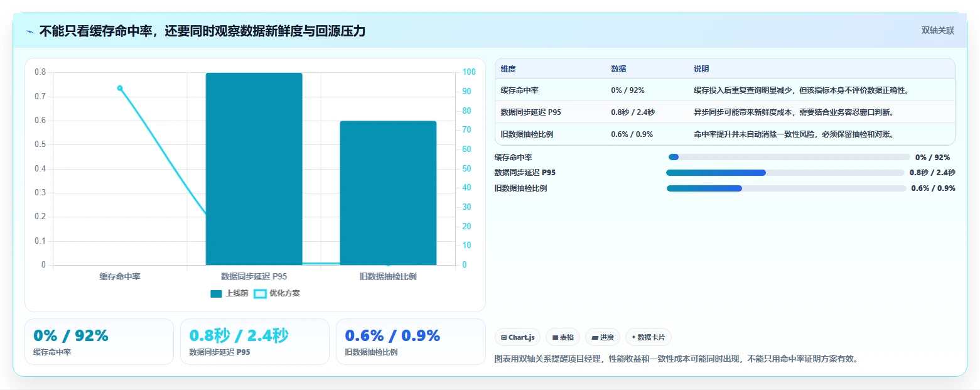Click the 缓存命中率 cell in the table's first row

click(520, 90)
